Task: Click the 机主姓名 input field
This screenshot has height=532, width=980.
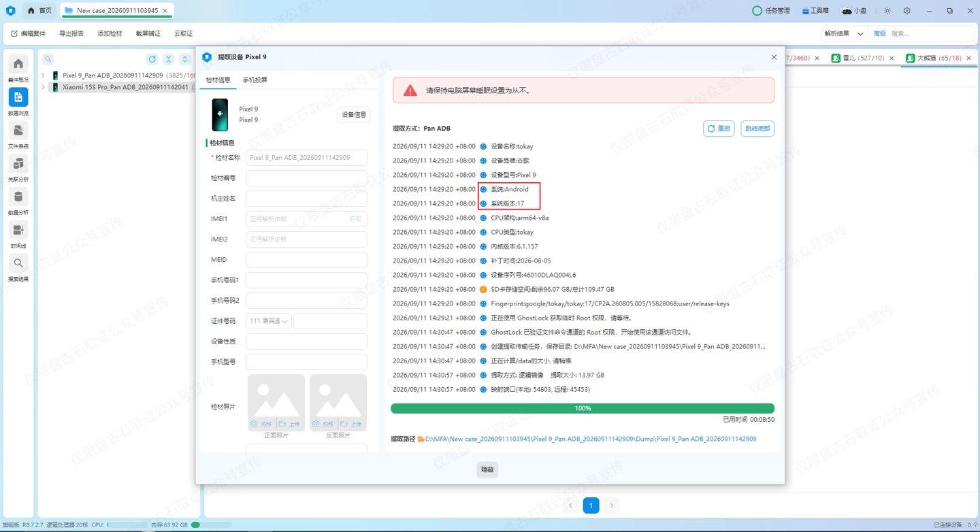Action: [x=306, y=199]
